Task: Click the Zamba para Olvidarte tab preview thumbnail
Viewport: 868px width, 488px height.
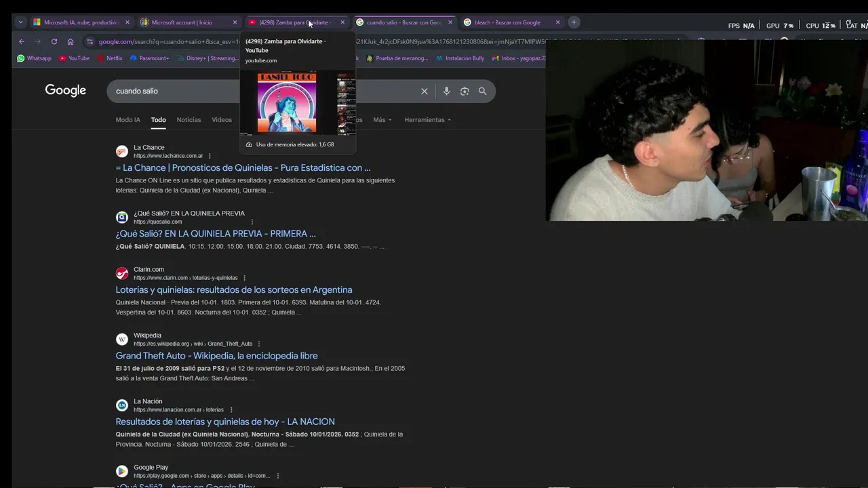Action: click(x=298, y=103)
